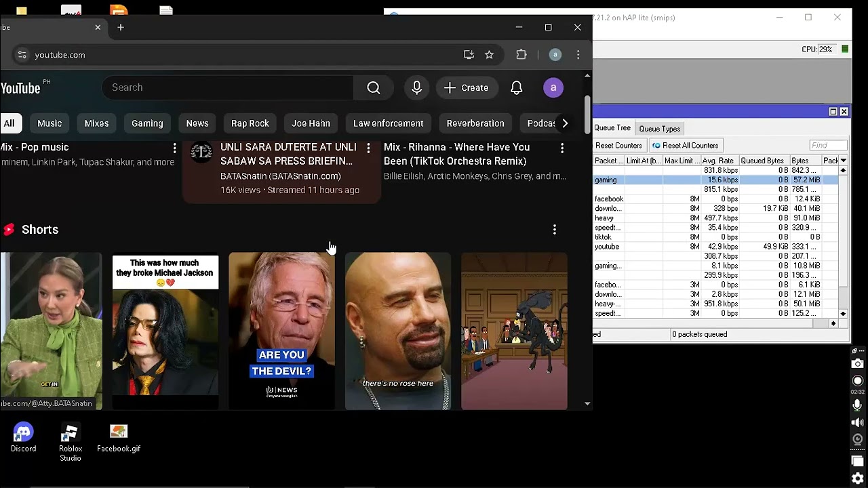Select the Rap Rock filter chip
This screenshot has height=488, width=868.
(250, 123)
